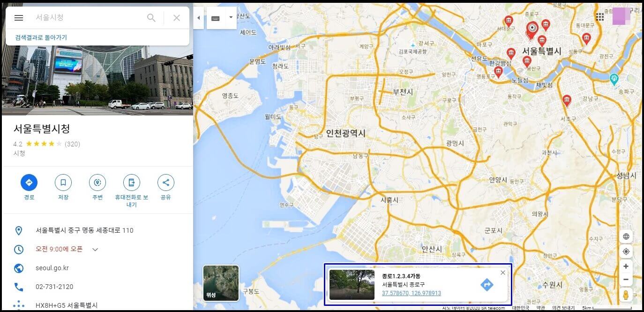Click the my location target button
Screen dimensions: 644x312
coord(626,252)
